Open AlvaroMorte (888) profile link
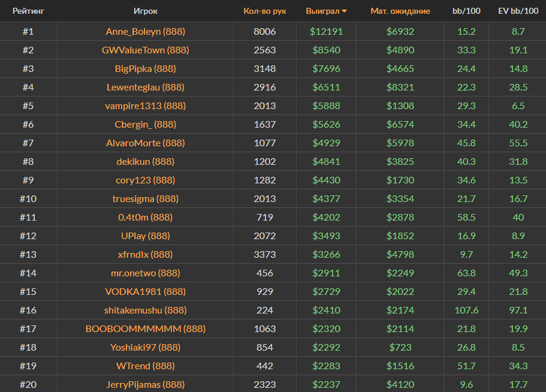The width and height of the screenshot is (546, 392). click(146, 143)
